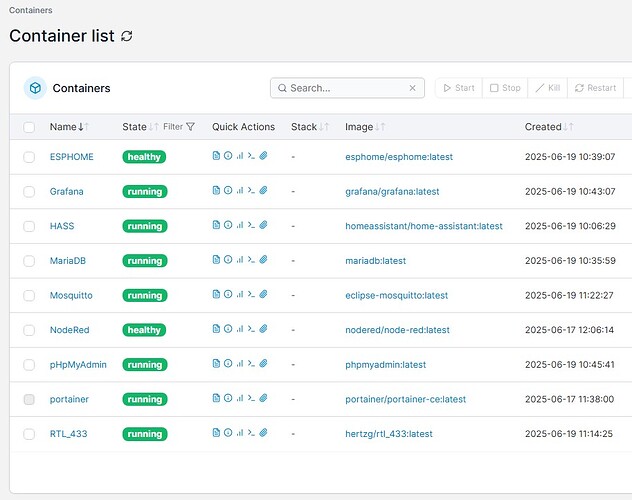Open logs icon for NodeRed container
Image resolution: width=632 pixels, height=500 pixels.
216,329
